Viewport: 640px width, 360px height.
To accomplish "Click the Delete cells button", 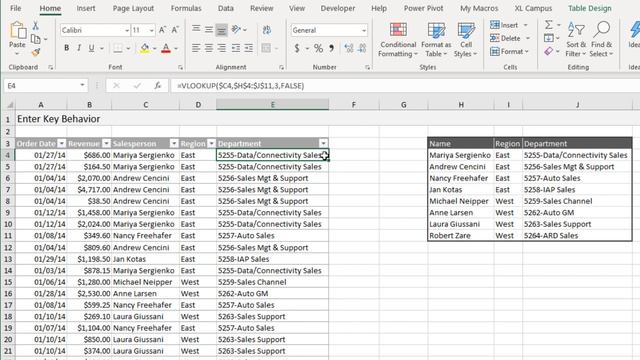I will 509,38.
